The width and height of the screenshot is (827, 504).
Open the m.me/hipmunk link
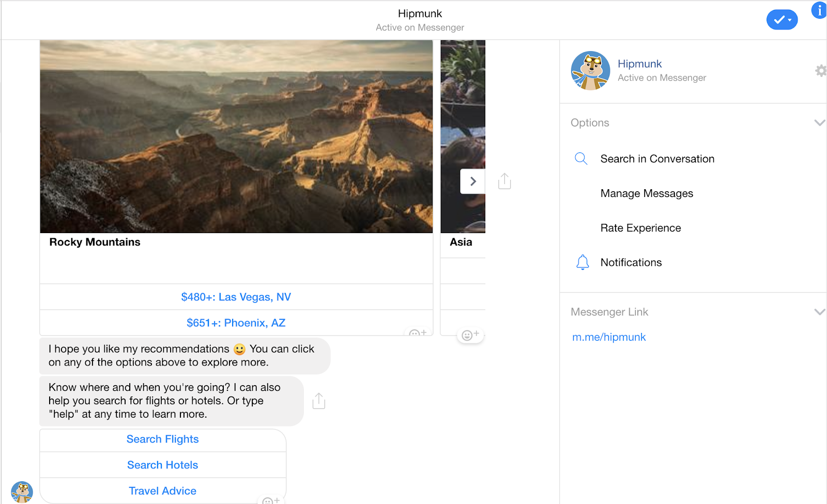click(609, 337)
